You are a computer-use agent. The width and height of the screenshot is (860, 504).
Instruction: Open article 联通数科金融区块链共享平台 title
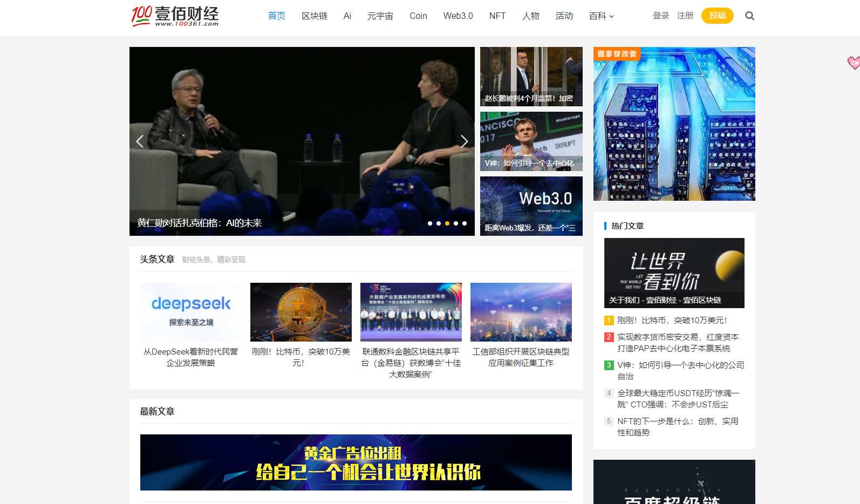click(411, 363)
